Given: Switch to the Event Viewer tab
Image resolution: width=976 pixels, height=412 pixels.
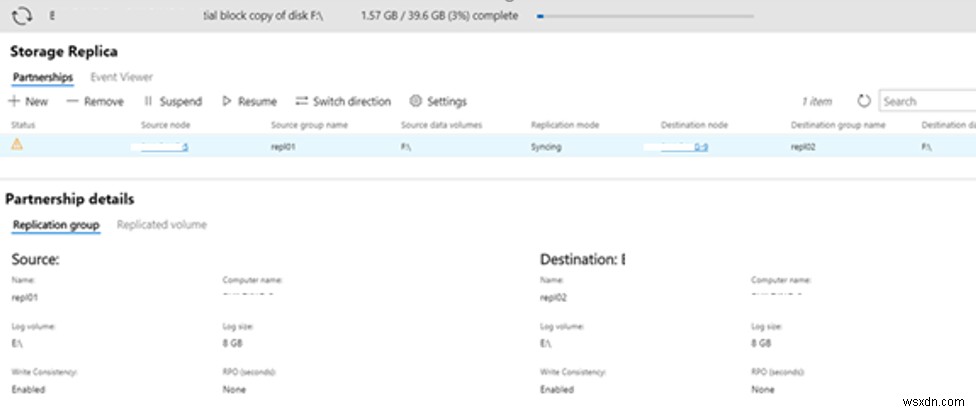Looking at the screenshot, I should tap(121, 77).
